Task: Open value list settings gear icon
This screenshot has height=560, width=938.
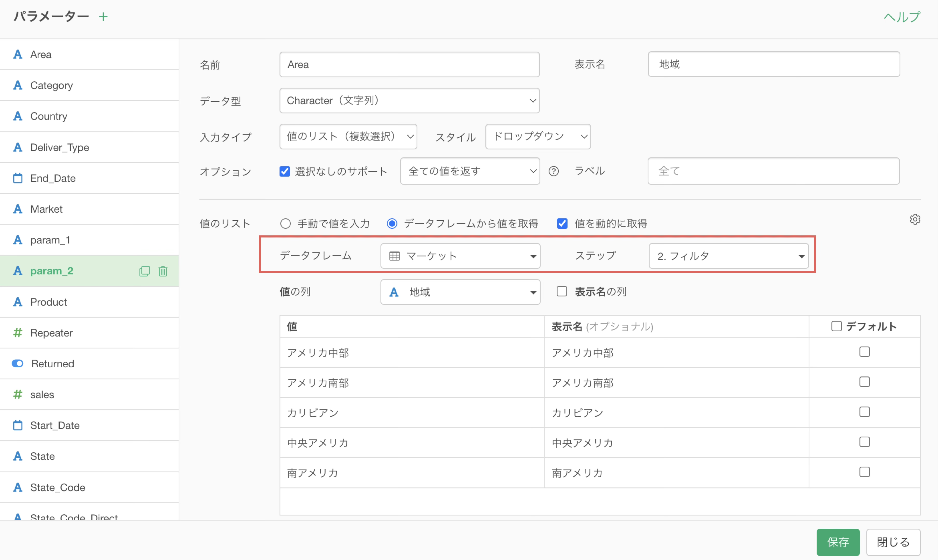Action: click(915, 219)
